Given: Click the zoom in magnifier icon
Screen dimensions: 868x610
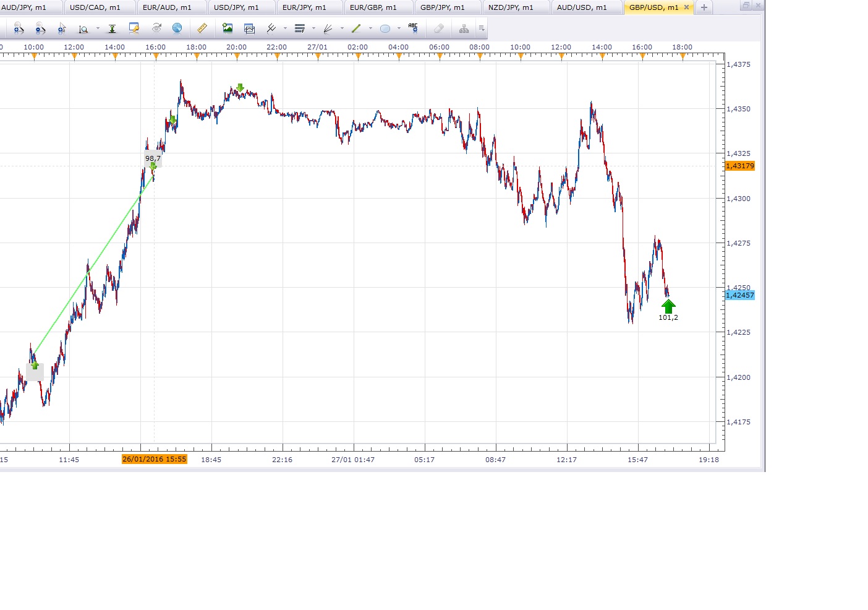Looking at the screenshot, I should pyautogui.click(x=19, y=28).
